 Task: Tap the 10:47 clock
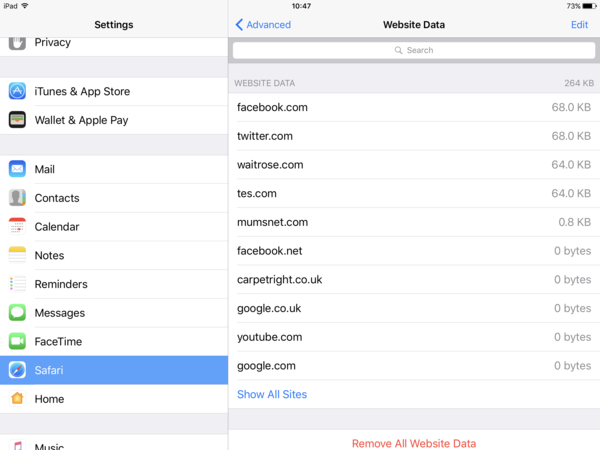[301, 6]
